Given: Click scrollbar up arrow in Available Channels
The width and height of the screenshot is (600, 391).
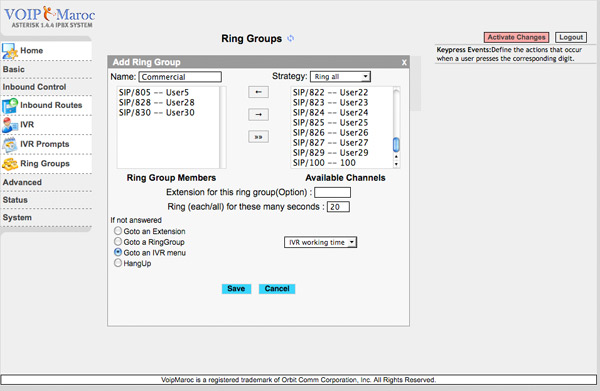Looking at the screenshot, I should pos(396,156).
